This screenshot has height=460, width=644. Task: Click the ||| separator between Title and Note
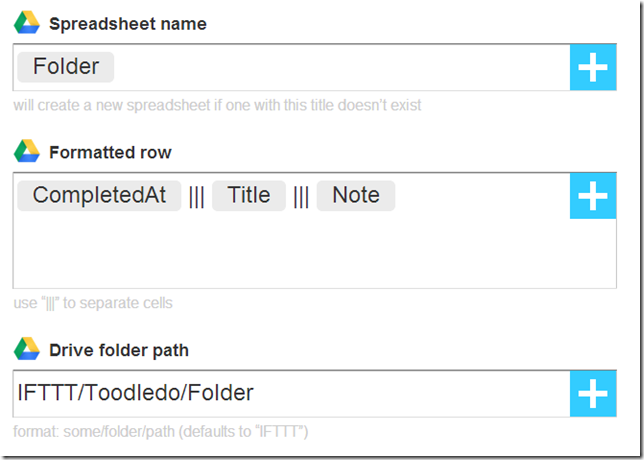(301, 196)
